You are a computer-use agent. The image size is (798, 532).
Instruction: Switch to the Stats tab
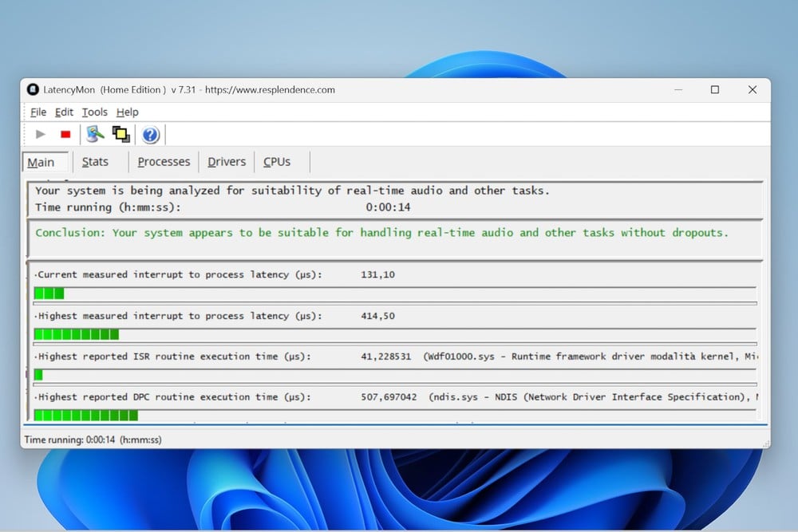click(95, 162)
